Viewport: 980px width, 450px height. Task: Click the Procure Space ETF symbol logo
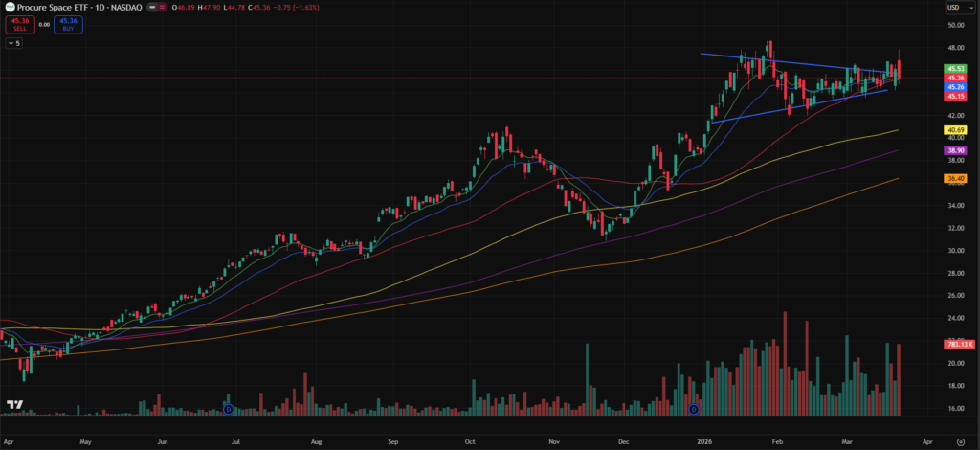pos(9,7)
